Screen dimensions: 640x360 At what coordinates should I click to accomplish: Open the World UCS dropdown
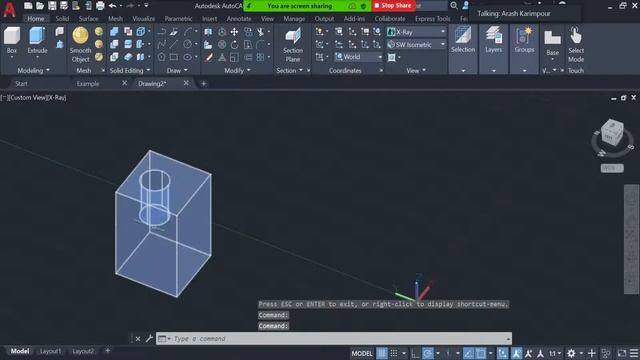tap(358, 57)
